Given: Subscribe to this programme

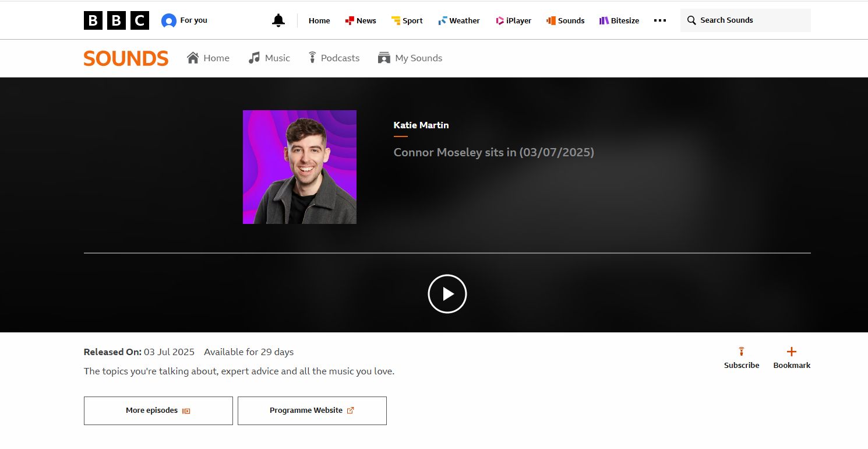Looking at the screenshot, I should [x=742, y=358].
